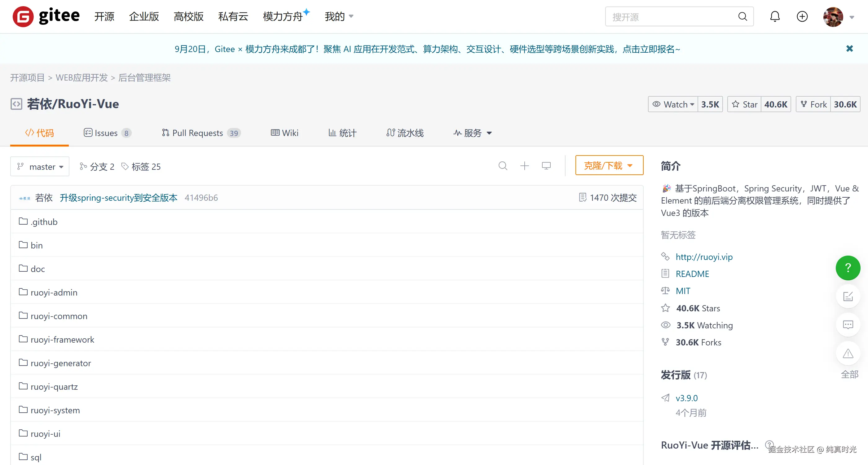The width and height of the screenshot is (868, 465).
Task: Open the Watch dropdown
Action: point(673,104)
